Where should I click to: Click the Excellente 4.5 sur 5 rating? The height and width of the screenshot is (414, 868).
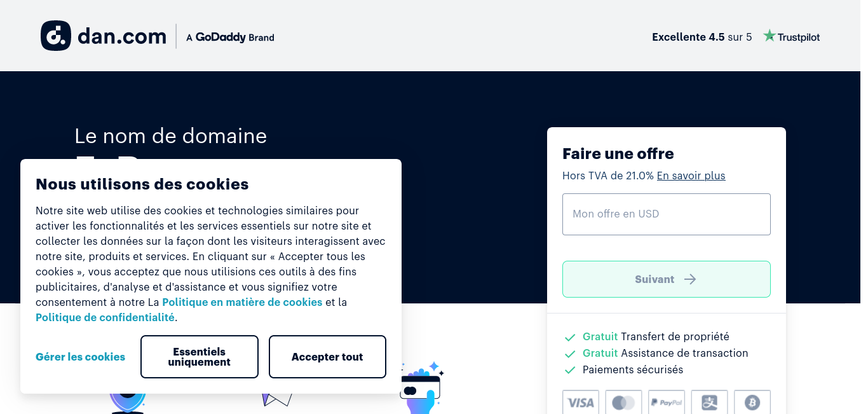click(x=702, y=37)
